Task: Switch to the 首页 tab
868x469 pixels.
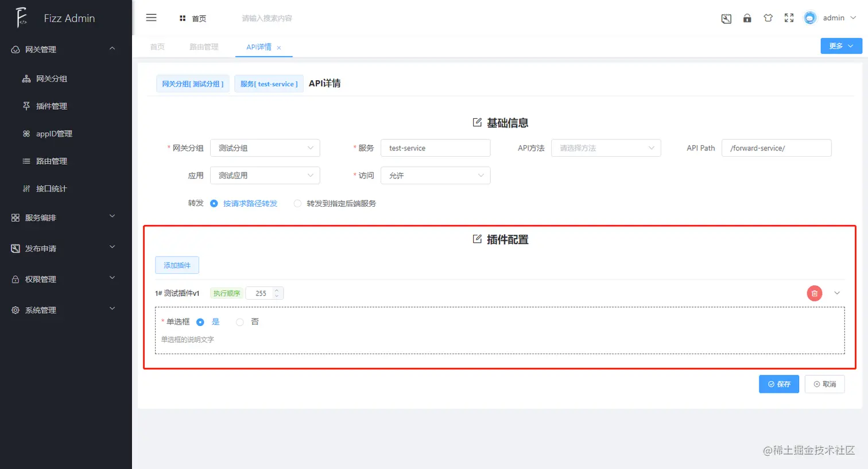Action: (157, 47)
